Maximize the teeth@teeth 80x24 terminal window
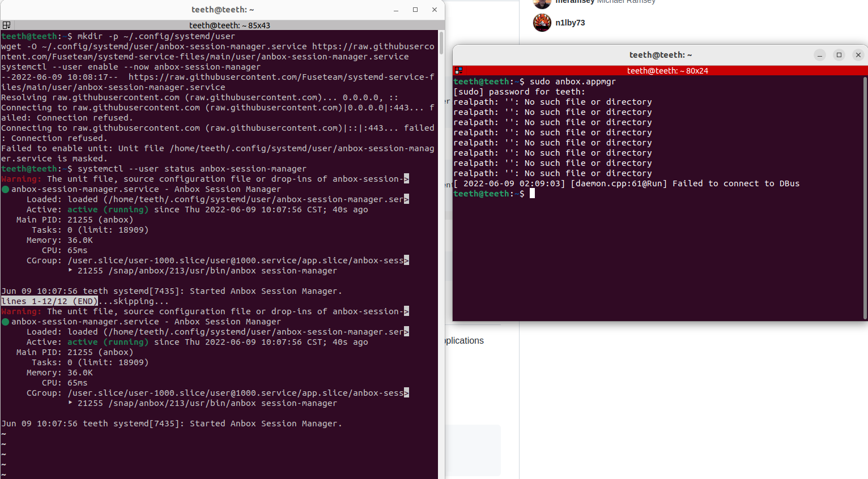 coord(839,55)
